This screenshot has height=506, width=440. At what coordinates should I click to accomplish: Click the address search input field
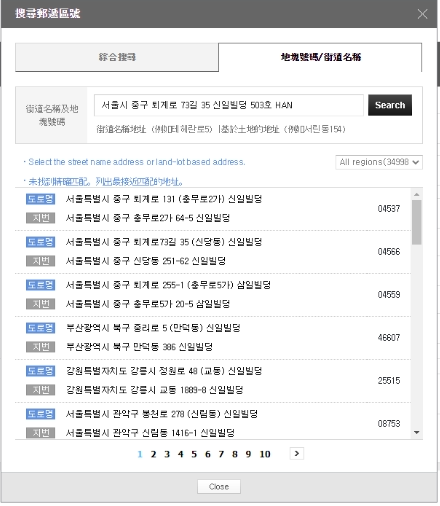pyautogui.click(x=229, y=105)
